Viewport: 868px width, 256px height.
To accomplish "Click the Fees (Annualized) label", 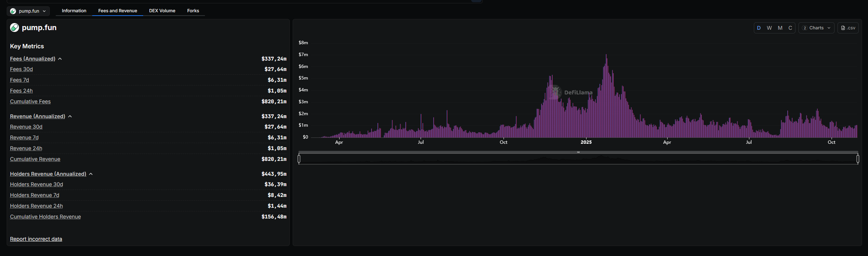I will point(33,59).
